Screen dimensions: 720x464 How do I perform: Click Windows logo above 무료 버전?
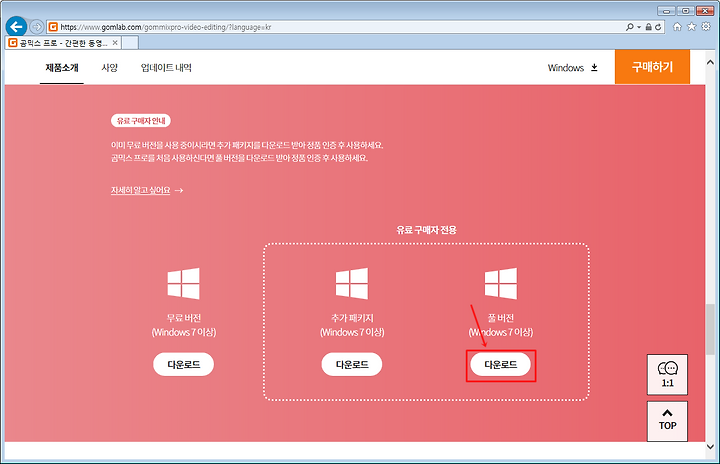tap(183, 283)
